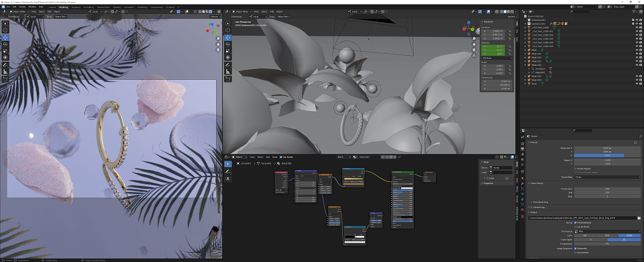The width and height of the screenshot is (644, 262).
Task: Switch to the Animation workspace tab
Action: pos(129,7)
